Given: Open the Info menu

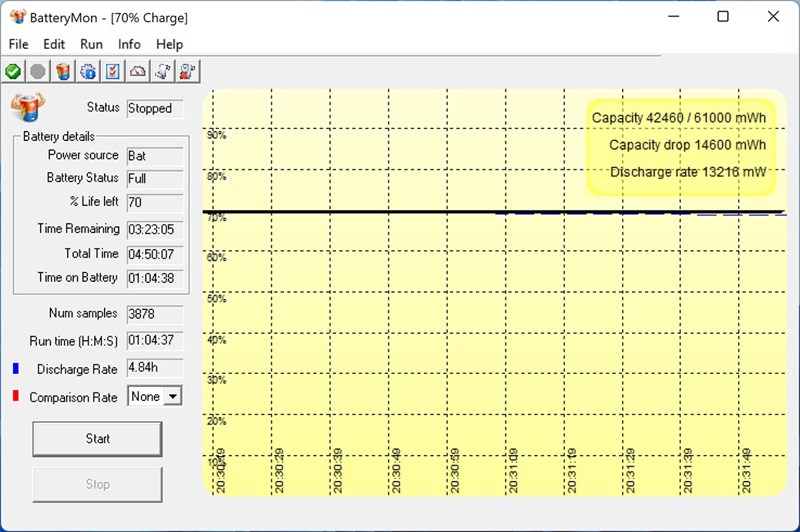Looking at the screenshot, I should [129, 44].
